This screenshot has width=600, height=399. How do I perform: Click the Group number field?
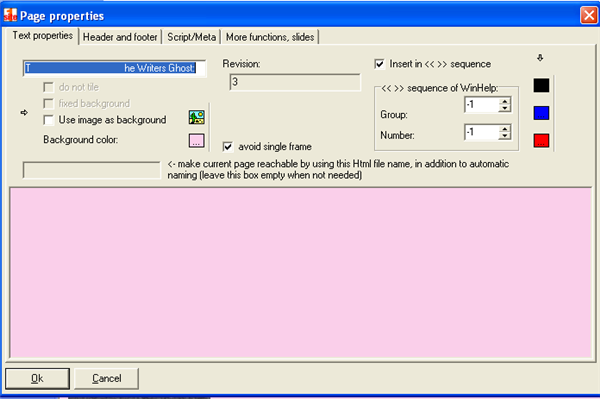[482, 104]
